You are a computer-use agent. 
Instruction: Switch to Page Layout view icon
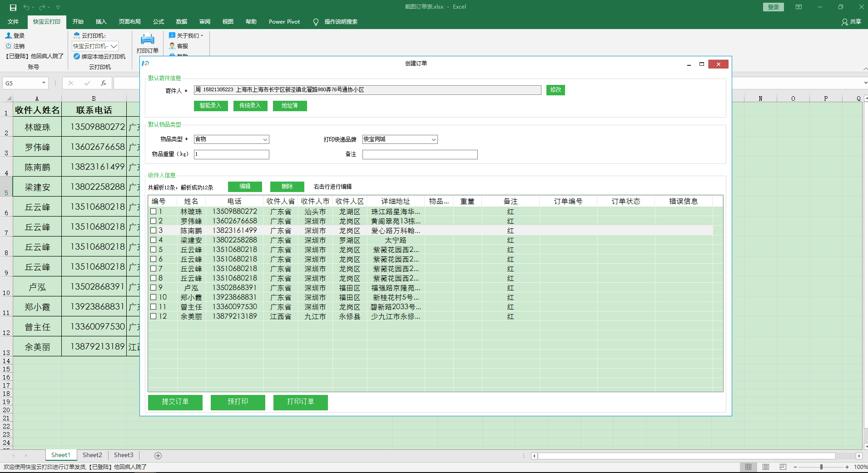pyautogui.click(x=766, y=467)
